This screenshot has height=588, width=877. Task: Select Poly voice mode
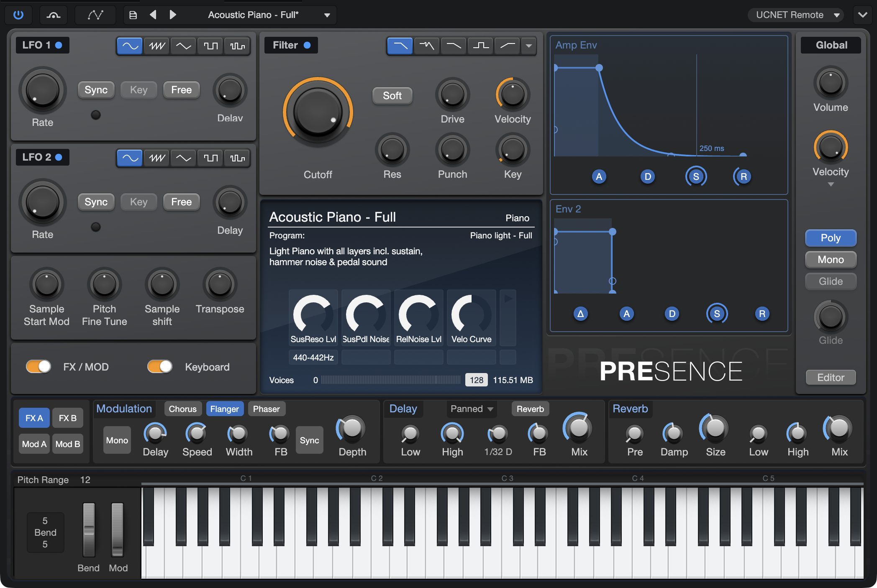[x=831, y=238]
